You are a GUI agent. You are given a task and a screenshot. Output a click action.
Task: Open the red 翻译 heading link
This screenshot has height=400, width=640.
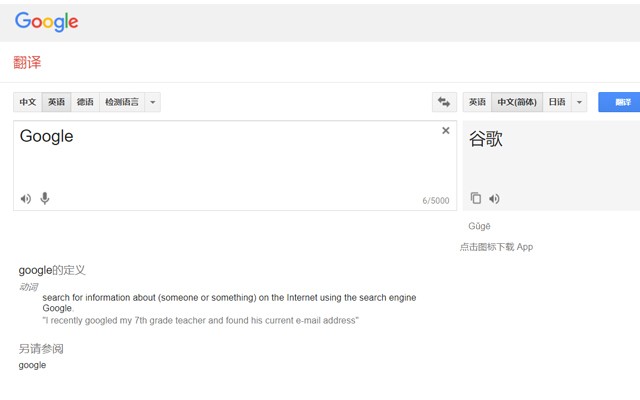(27, 62)
